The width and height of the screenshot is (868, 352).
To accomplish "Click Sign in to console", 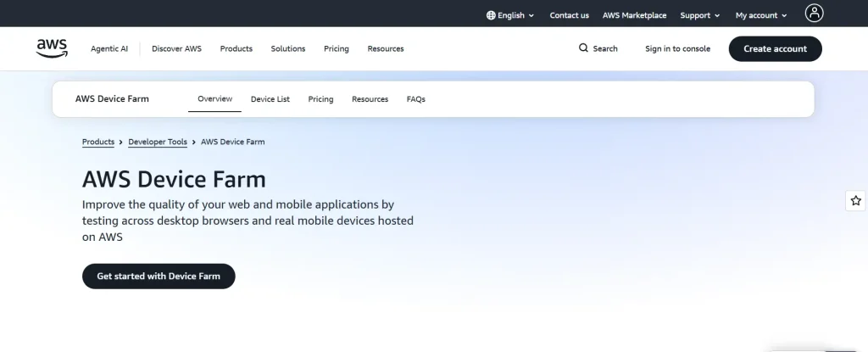I will [677, 49].
